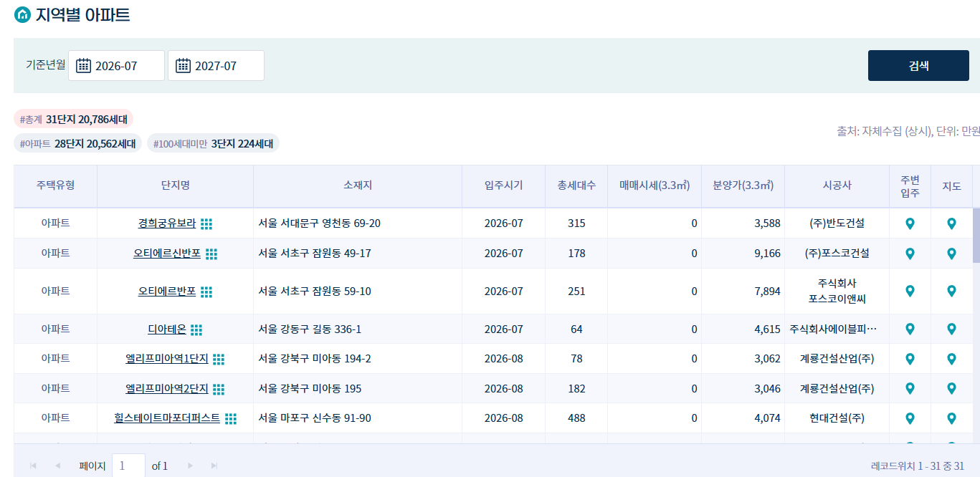Click grid icon next to 오티에르반포
Viewport: 980px width, 477px height.
(x=206, y=292)
